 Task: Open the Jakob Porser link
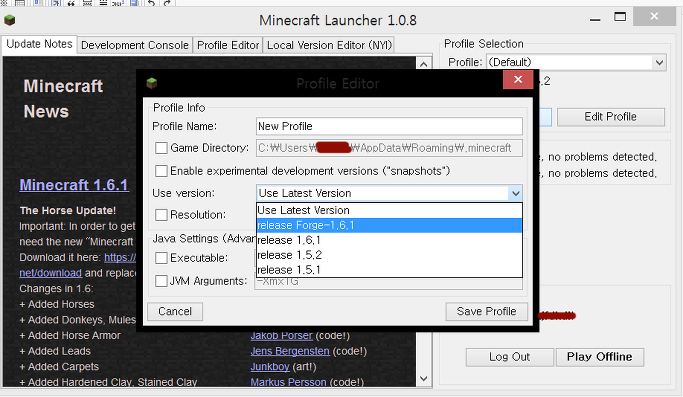(281, 336)
